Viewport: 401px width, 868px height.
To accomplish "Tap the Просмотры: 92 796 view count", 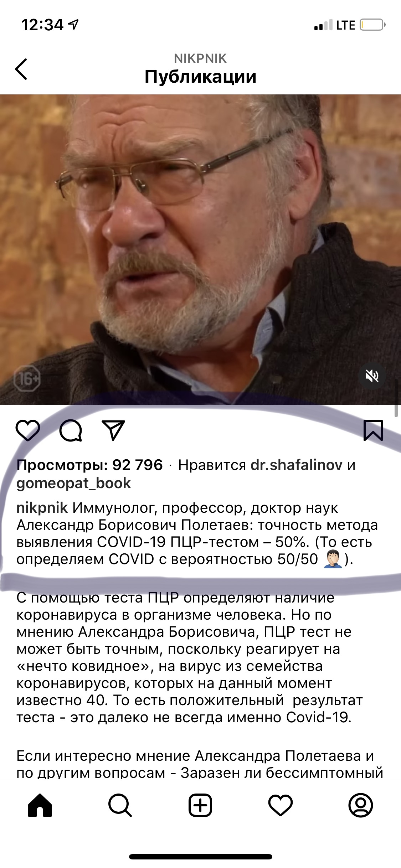I will [90, 465].
